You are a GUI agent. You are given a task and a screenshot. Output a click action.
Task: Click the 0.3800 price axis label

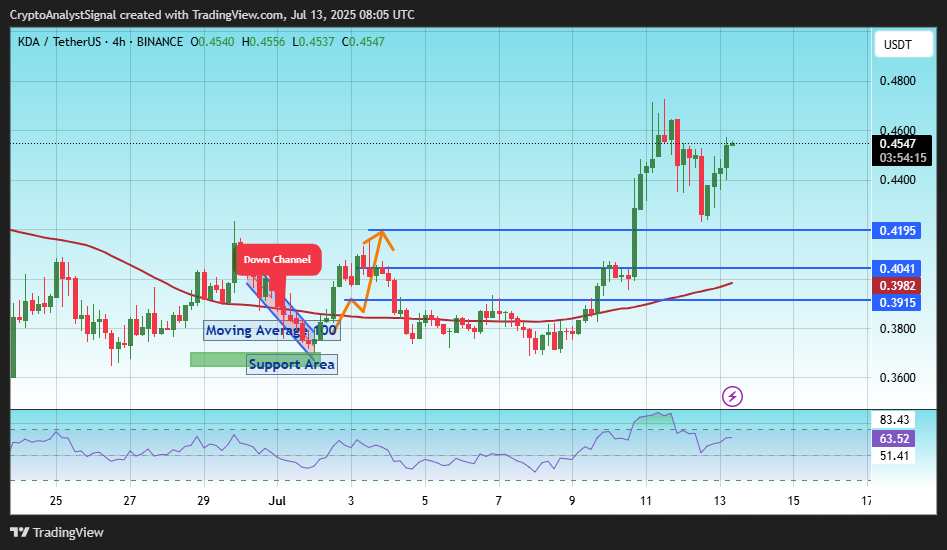click(x=897, y=329)
